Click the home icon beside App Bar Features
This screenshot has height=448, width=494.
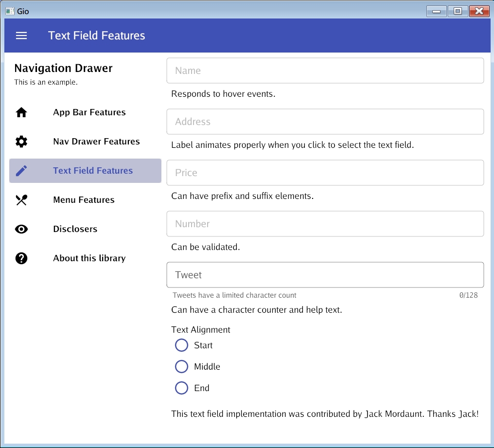click(x=21, y=112)
